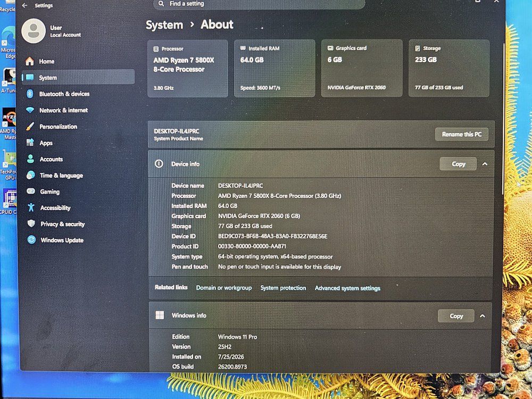This screenshot has width=532, height=399.
Task: Click the Graphics card icon on card
Action: point(330,48)
